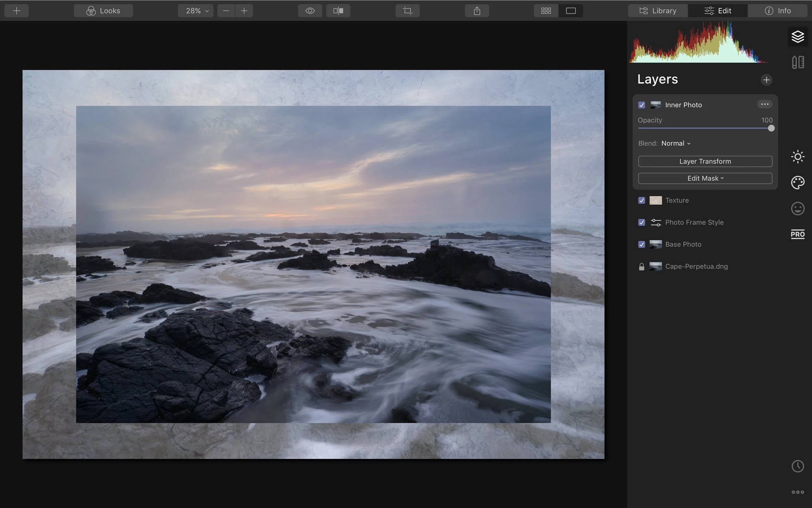Uncheck the Base Photo layer visibility
This screenshot has width=812, height=508.
641,245
